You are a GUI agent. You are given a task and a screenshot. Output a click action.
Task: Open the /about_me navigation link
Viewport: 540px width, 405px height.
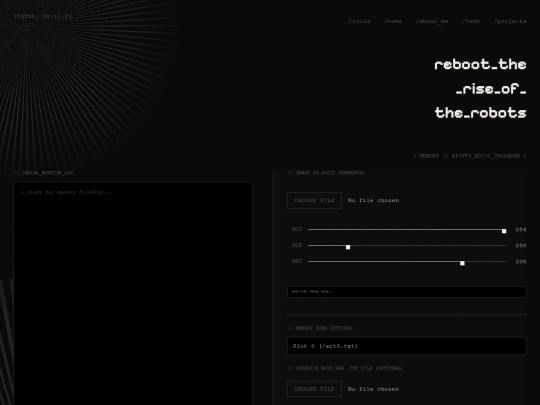point(432,21)
